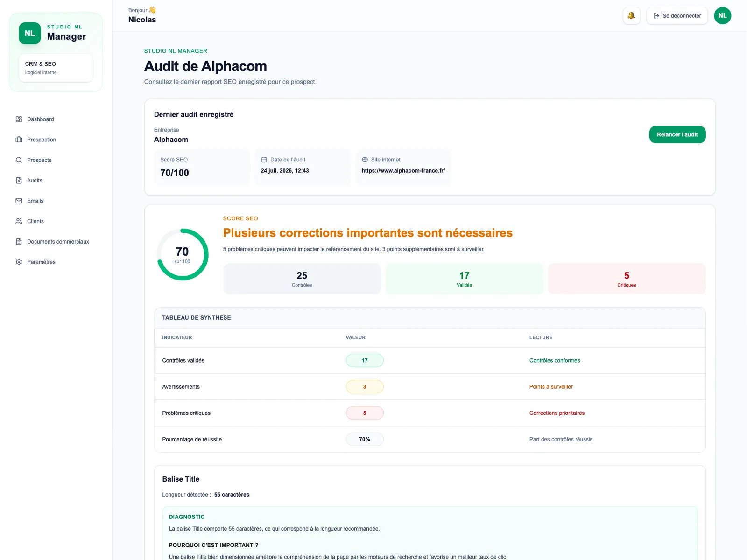Click the red 5 critical problems badge
The width and height of the screenshot is (747, 560).
(x=365, y=413)
